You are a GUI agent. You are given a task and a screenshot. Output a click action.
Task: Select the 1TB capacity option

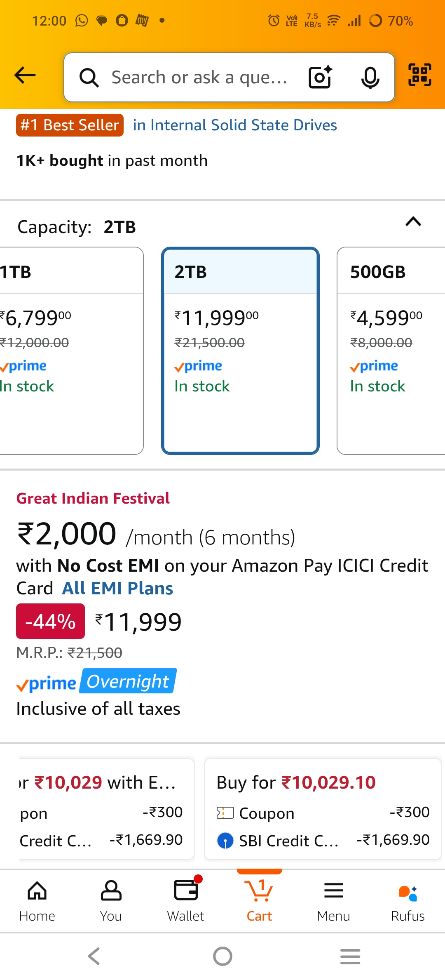[70, 351]
